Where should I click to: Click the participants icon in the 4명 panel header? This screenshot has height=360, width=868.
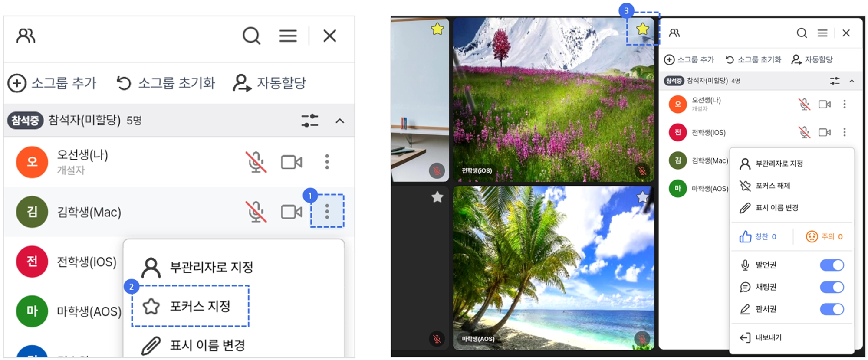coord(674,33)
